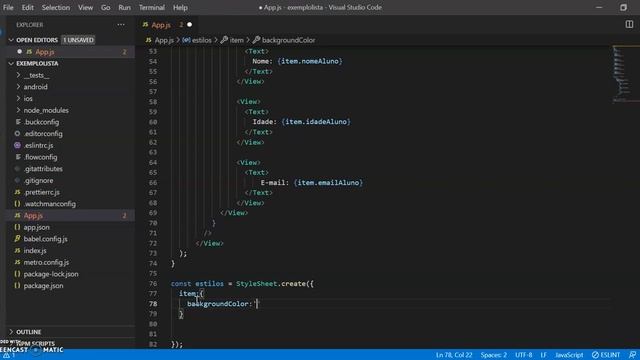Click the ESLINT status item
Screen dimensions: 640x360
pyautogui.click(x=606, y=355)
